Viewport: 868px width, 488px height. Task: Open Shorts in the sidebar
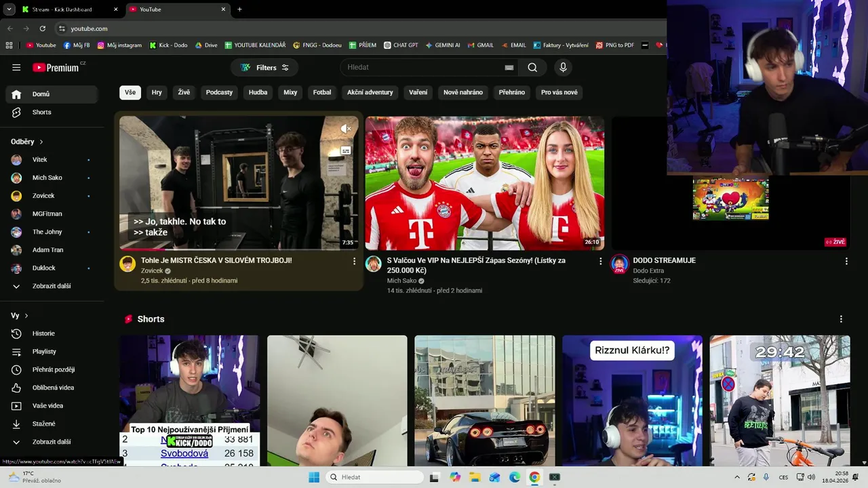pyautogui.click(x=52, y=112)
